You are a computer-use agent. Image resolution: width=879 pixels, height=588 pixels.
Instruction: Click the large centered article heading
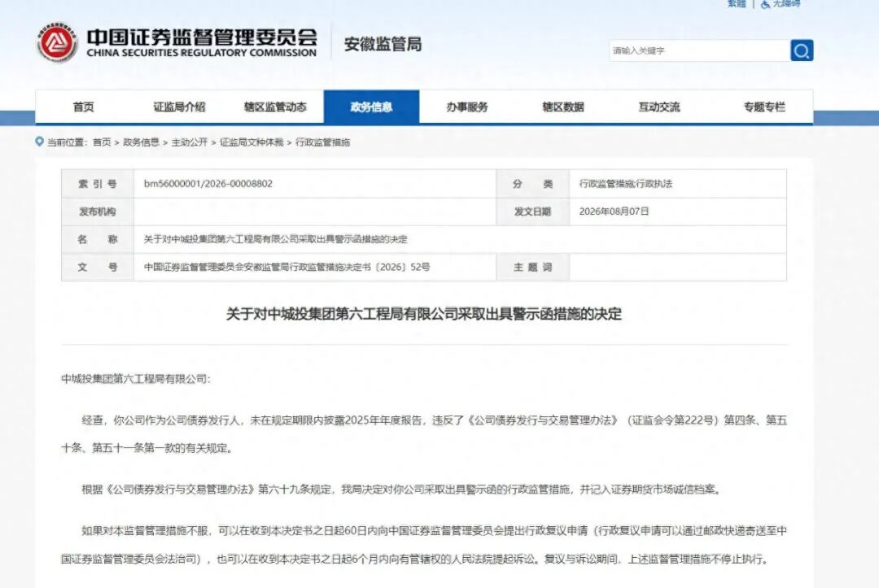pos(424,314)
